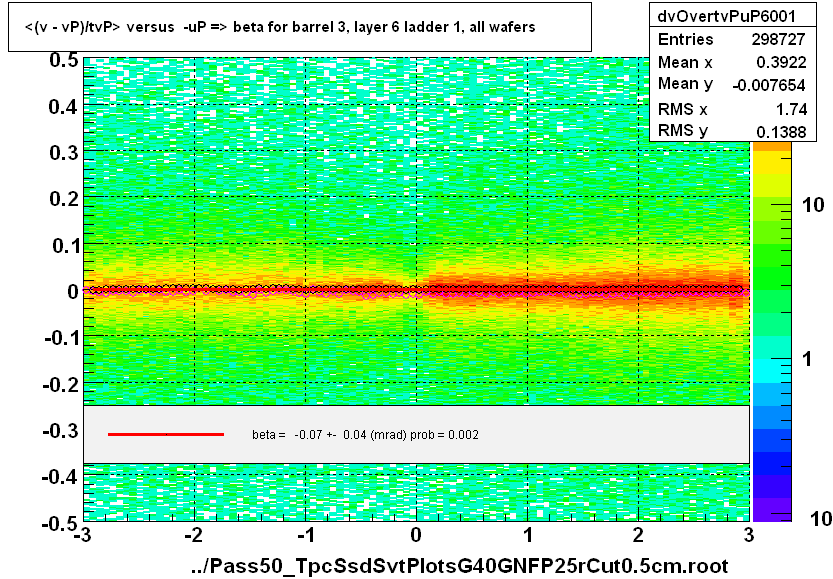Click the x-axis label 0
833x579 pixels.
point(416,534)
